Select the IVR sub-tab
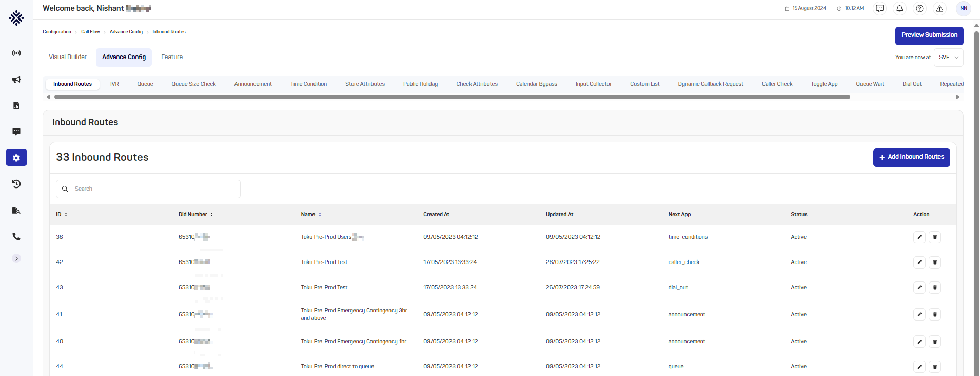 coord(114,84)
